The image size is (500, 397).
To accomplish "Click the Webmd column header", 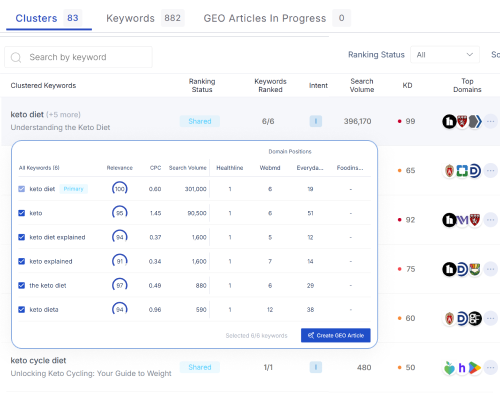I will coord(270,168).
